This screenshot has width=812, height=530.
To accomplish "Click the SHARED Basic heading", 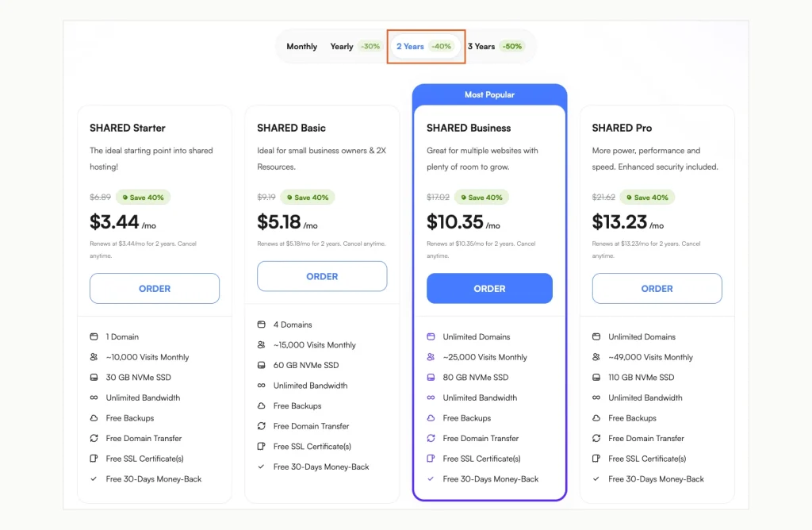I will point(291,128).
